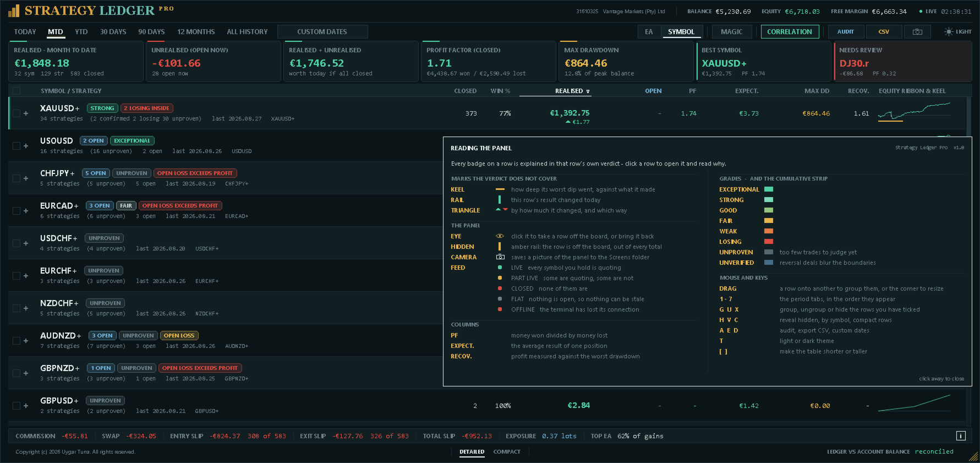
Task: Select the ALL HISTORY period tab
Action: click(247, 32)
